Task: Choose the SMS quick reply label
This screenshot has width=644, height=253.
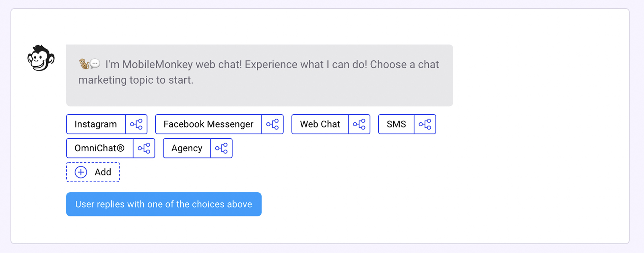Action: 396,124
